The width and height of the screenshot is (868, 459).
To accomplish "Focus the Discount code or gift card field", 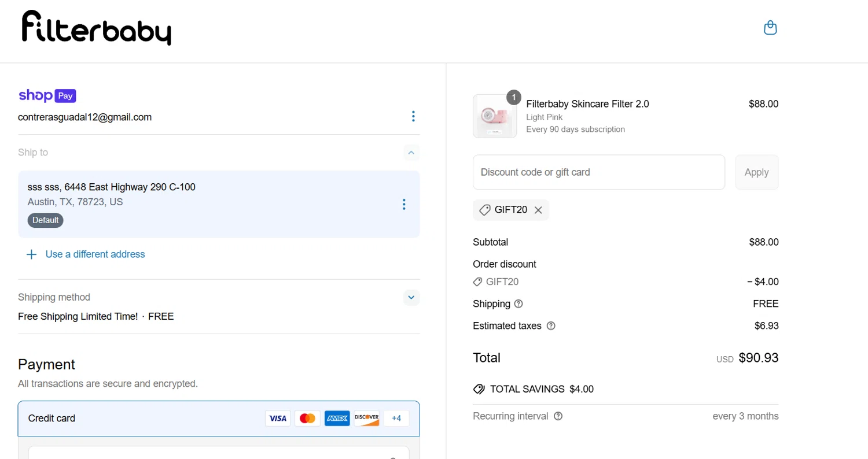I will [x=599, y=172].
